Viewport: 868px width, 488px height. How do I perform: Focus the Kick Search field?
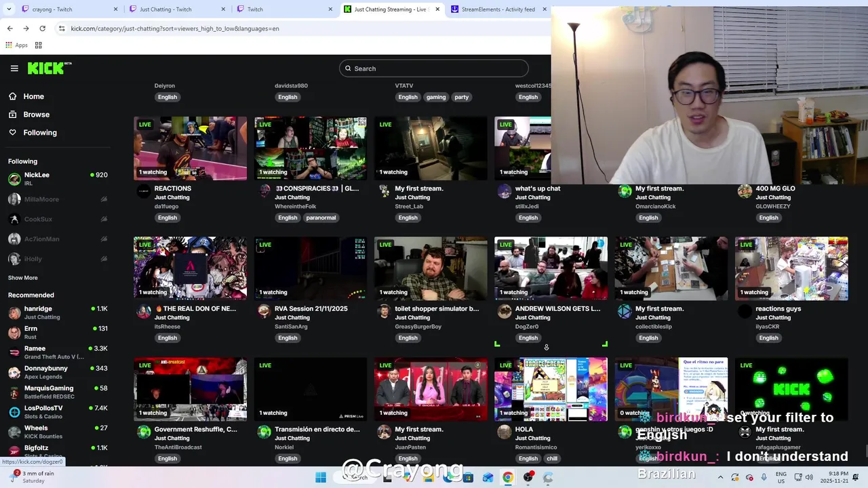(x=434, y=68)
